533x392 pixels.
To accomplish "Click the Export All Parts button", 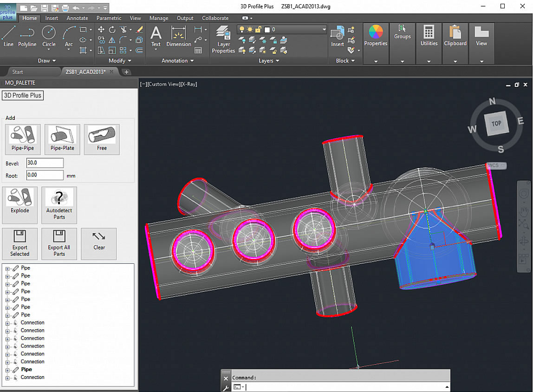I will coord(59,244).
